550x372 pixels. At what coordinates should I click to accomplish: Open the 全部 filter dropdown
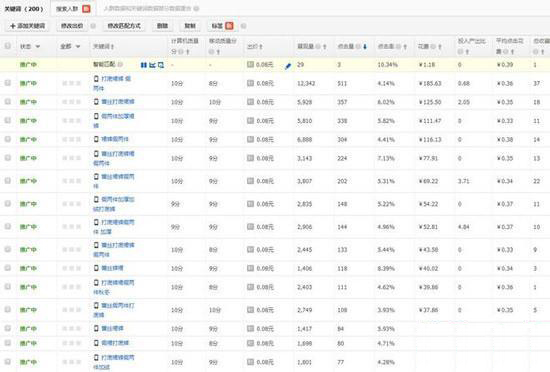[x=70, y=46]
